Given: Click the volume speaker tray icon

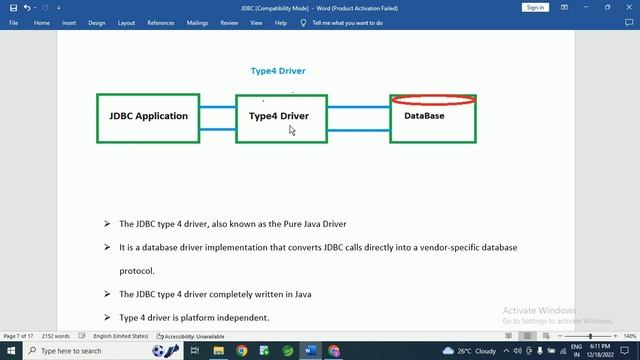Looking at the screenshot, I should coord(518,351).
